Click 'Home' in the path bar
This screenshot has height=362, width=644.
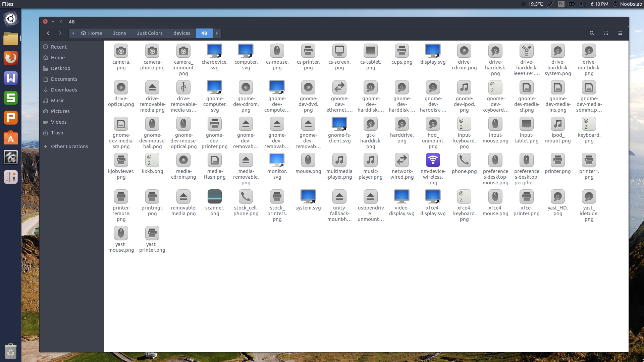pyautogui.click(x=91, y=33)
